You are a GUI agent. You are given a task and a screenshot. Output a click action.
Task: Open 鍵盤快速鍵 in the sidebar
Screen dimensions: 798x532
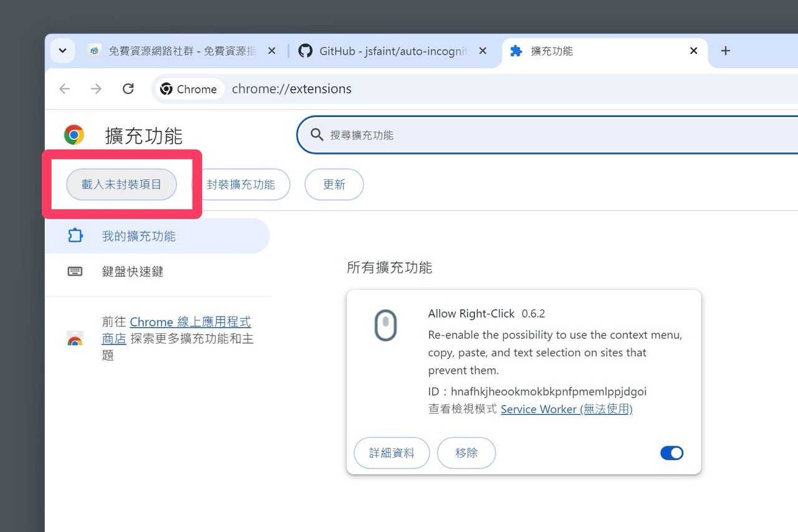133,272
